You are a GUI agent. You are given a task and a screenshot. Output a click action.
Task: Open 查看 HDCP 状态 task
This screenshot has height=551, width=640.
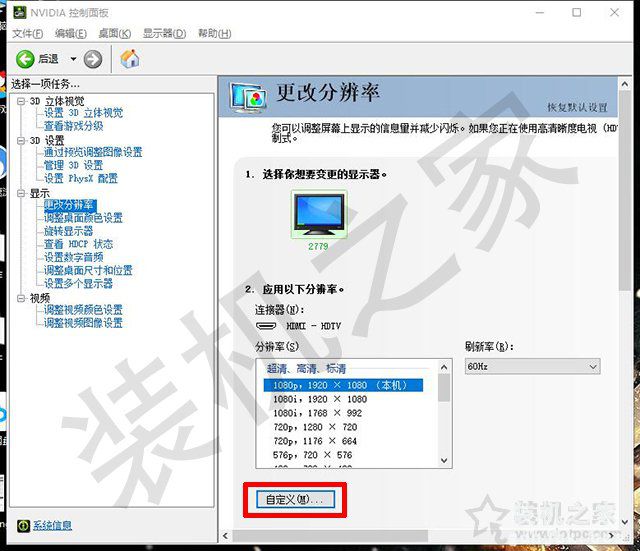click(x=78, y=244)
